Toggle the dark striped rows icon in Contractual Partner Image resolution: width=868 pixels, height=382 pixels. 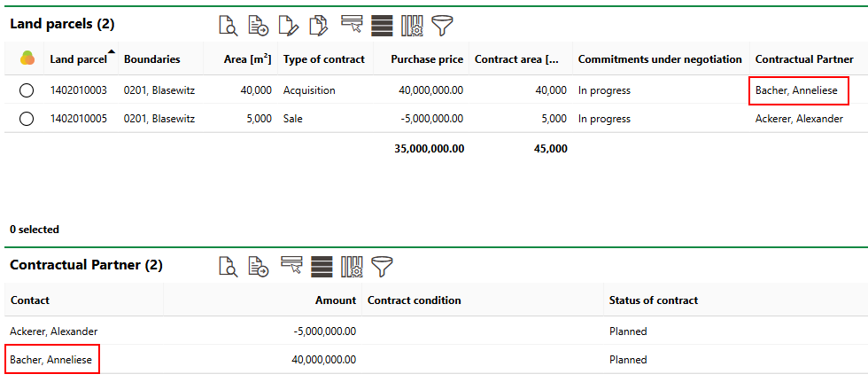[x=322, y=266]
